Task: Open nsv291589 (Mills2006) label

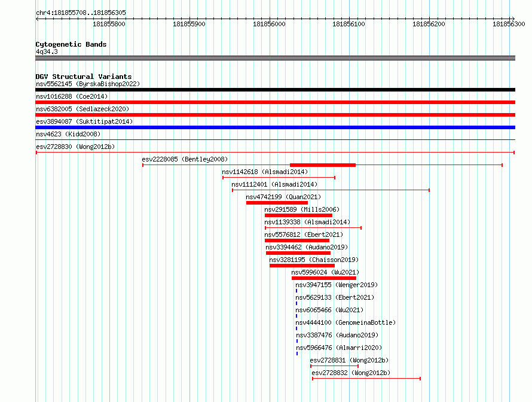Action: (302, 209)
